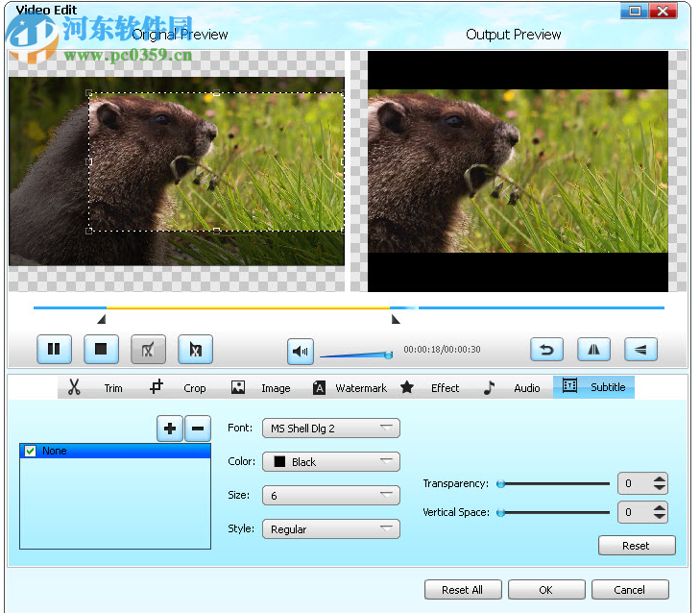The image size is (700, 613).
Task: Open the Watermark tab
Action: pos(361,388)
